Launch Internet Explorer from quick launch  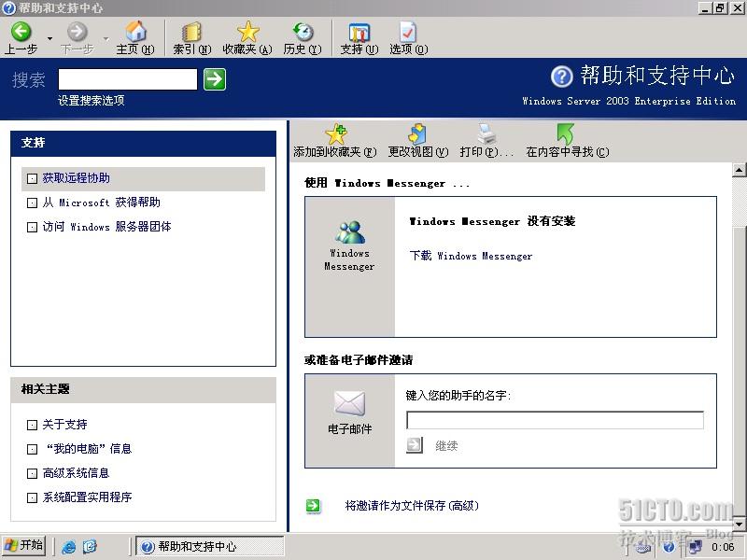point(69,547)
